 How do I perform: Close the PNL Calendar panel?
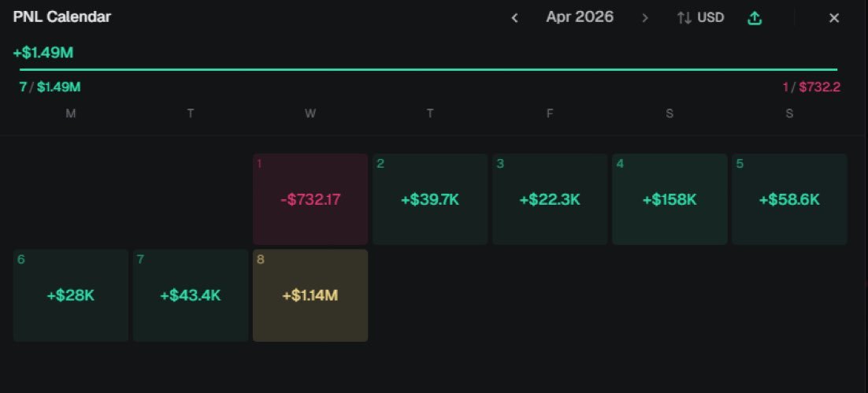(834, 17)
